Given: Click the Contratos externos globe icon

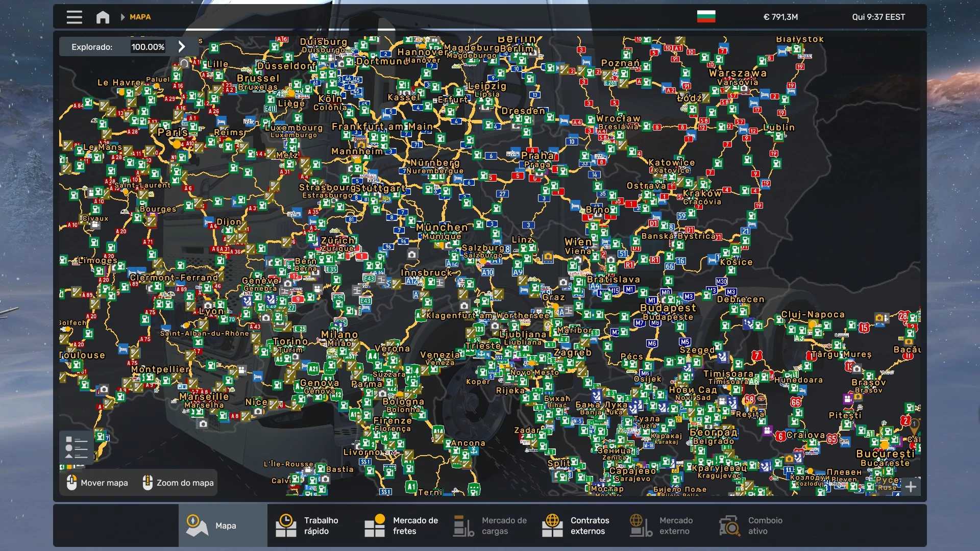Looking at the screenshot, I should 552,525.
